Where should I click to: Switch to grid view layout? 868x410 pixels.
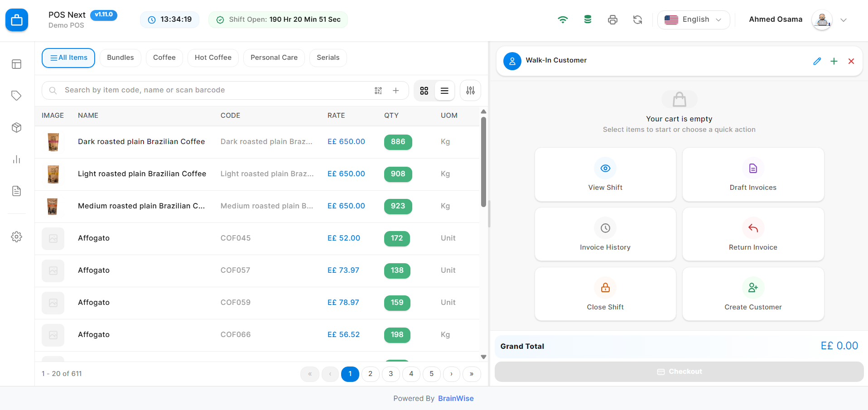tap(424, 91)
